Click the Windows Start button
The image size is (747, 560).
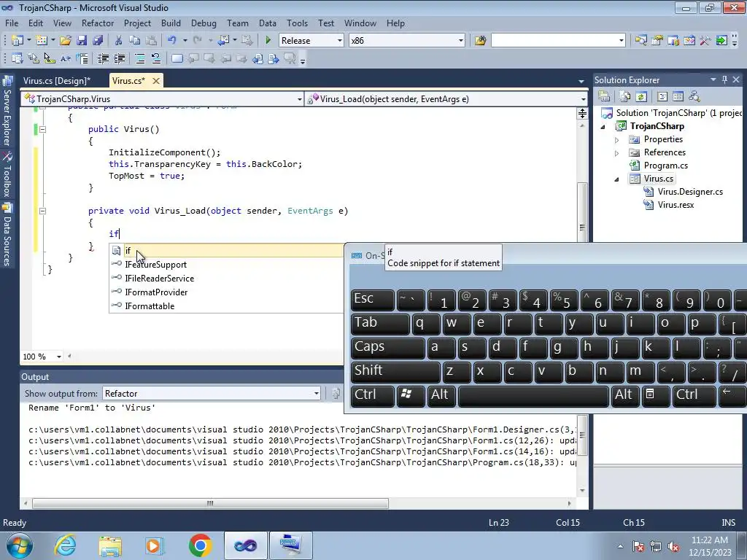19,545
